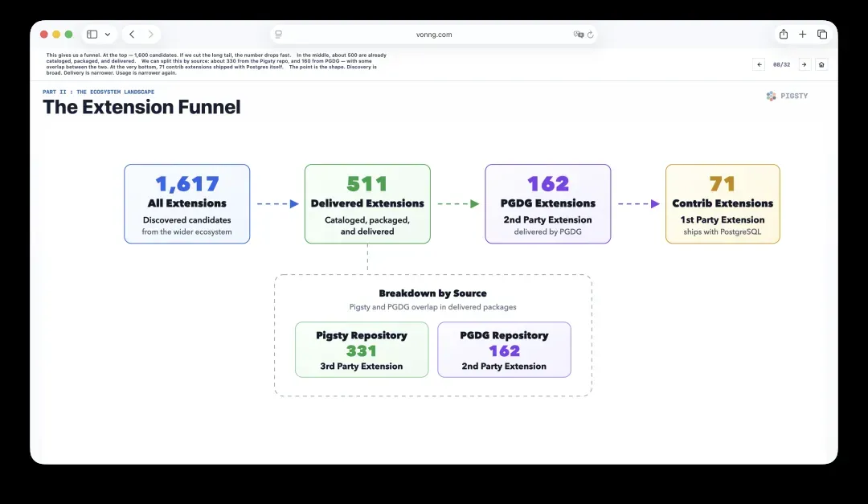Click 'PART II : THE ECOSYSTEM LANDSCAPE' label
Viewport: 868px width, 504px height.
pyautogui.click(x=99, y=92)
